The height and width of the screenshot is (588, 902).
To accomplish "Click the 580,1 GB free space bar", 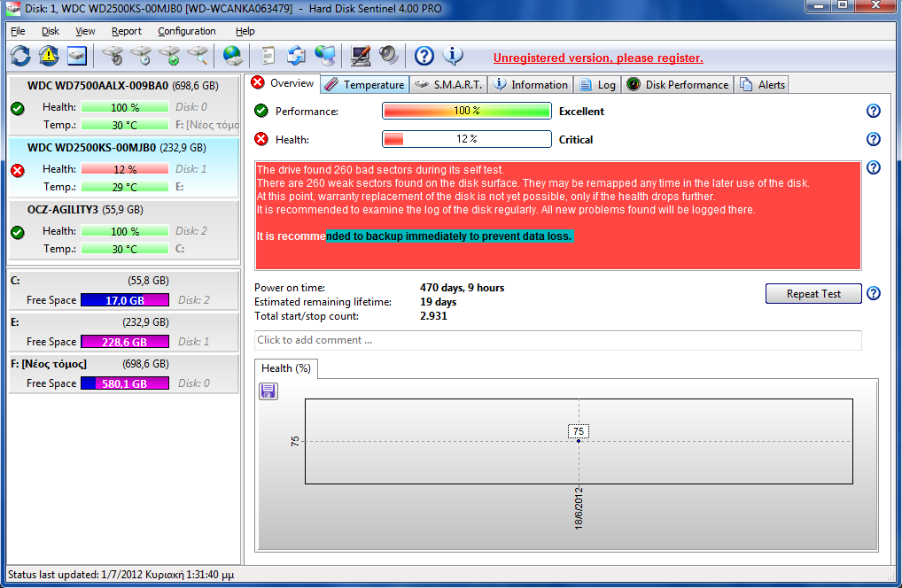I will tap(125, 383).
